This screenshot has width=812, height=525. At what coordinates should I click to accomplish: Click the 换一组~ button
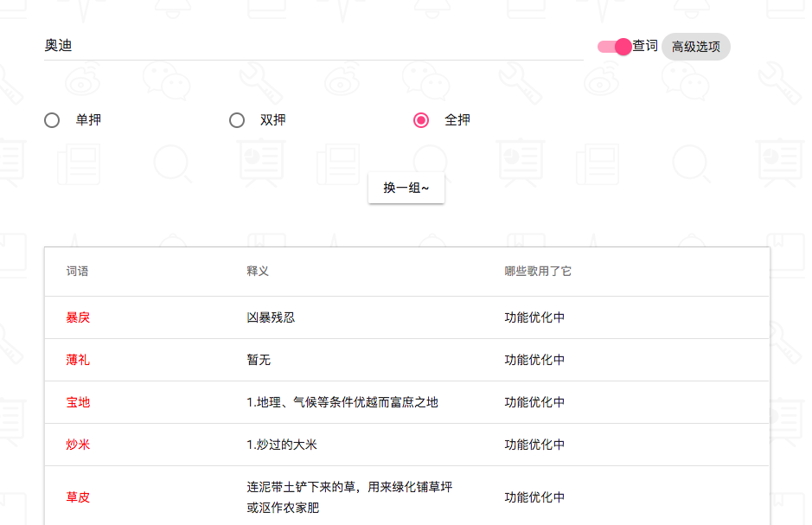click(406, 188)
